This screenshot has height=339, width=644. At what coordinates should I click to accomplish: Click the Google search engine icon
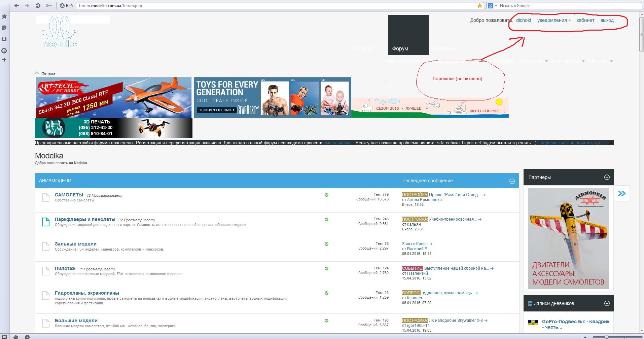491,5
